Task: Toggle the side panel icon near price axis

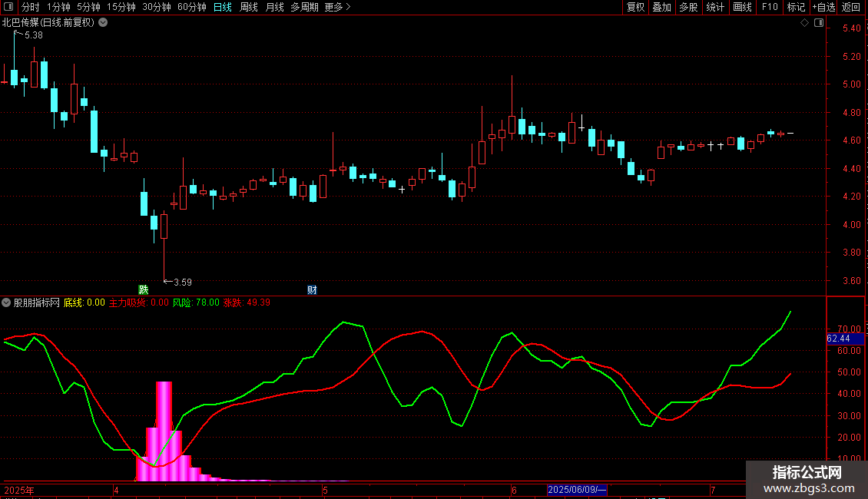Action: tap(819, 22)
